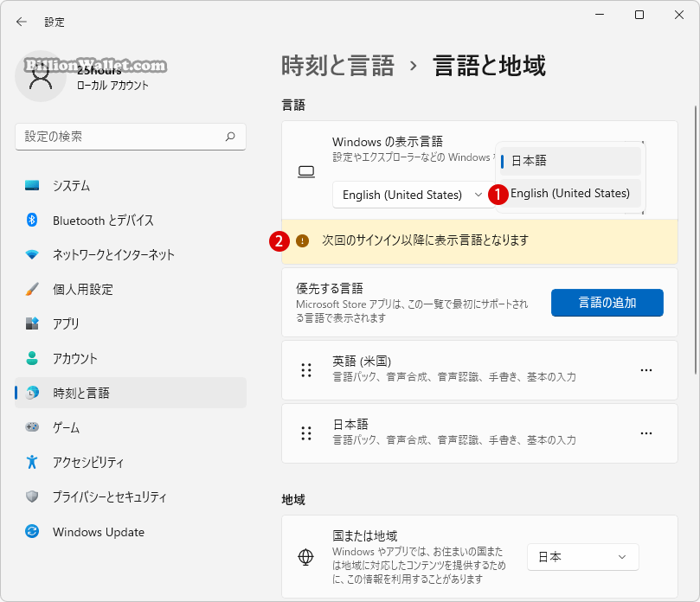Click the Windows の表示言語 label
This screenshot has width=700, height=602.
(388, 142)
